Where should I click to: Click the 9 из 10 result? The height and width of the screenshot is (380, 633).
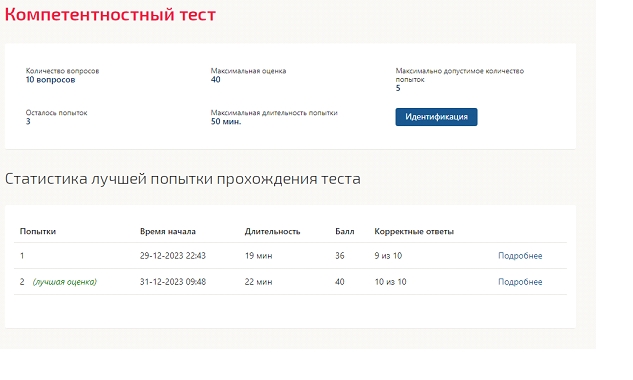pos(388,256)
